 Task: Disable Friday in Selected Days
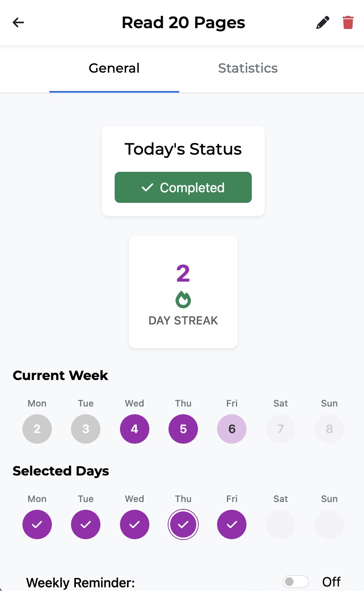[x=232, y=524]
